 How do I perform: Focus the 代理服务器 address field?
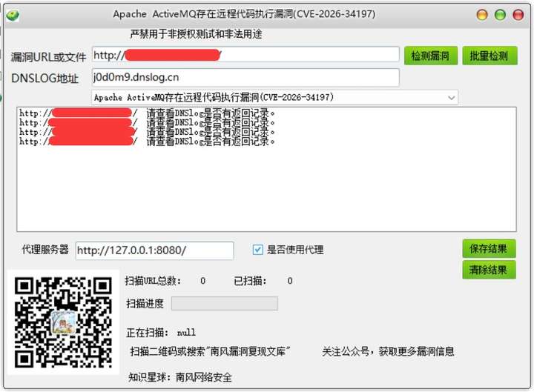tap(154, 250)
